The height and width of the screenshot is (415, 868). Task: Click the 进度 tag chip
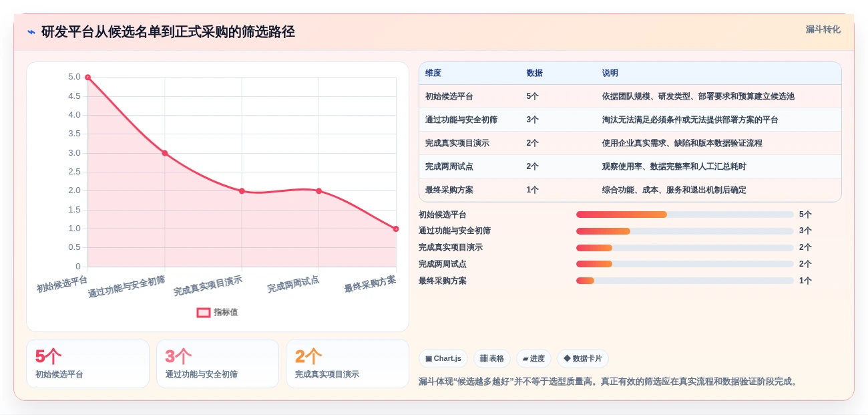tap(533, 359)
